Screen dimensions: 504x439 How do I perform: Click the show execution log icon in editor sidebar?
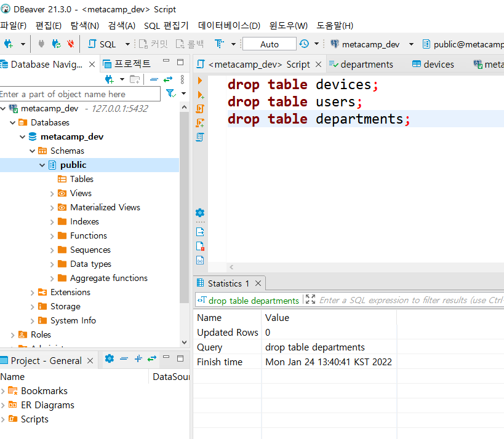[x=200, y=246]
